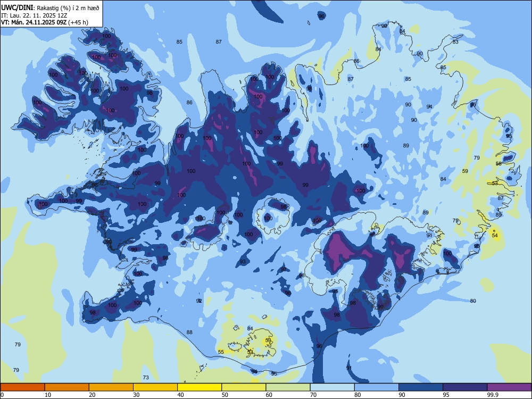
Task: Click the orange 10–20 legend swatch
Action: [x=67, y=387]
